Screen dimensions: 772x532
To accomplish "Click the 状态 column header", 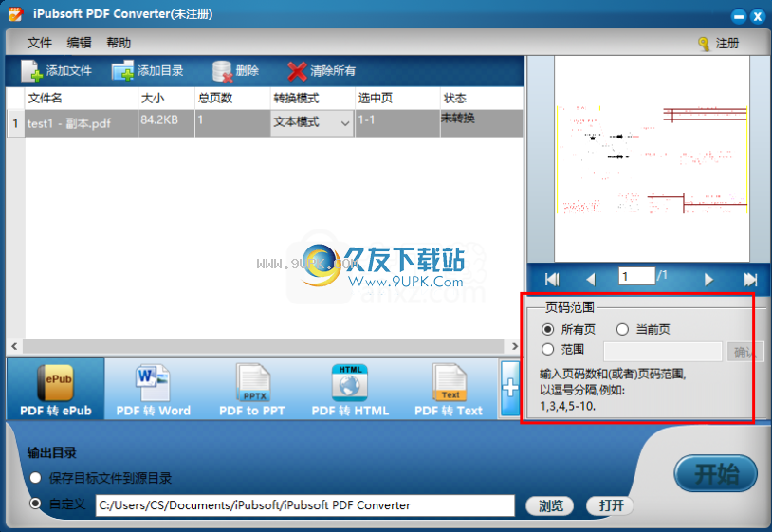I will pyautogui.click(x=481, y=99).
